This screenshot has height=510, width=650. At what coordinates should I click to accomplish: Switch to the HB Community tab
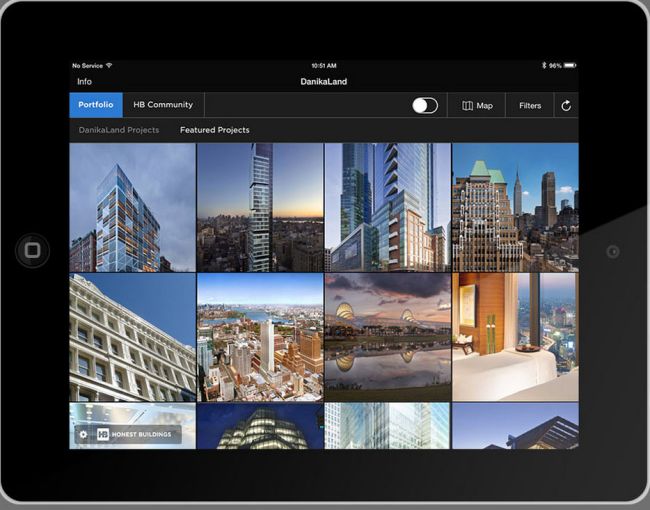pyautogui.click(x=163, y=105)
